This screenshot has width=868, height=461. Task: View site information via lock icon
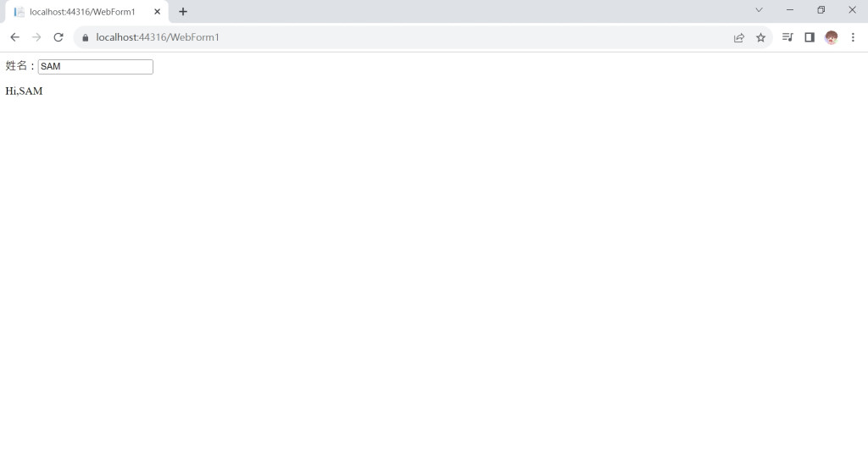tap(86, 37)
